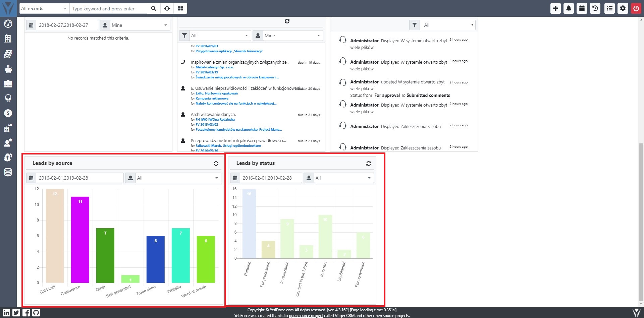Click the Cold Call bar in Leads by source
Viewport: 644px width, 318px height.
55,236
